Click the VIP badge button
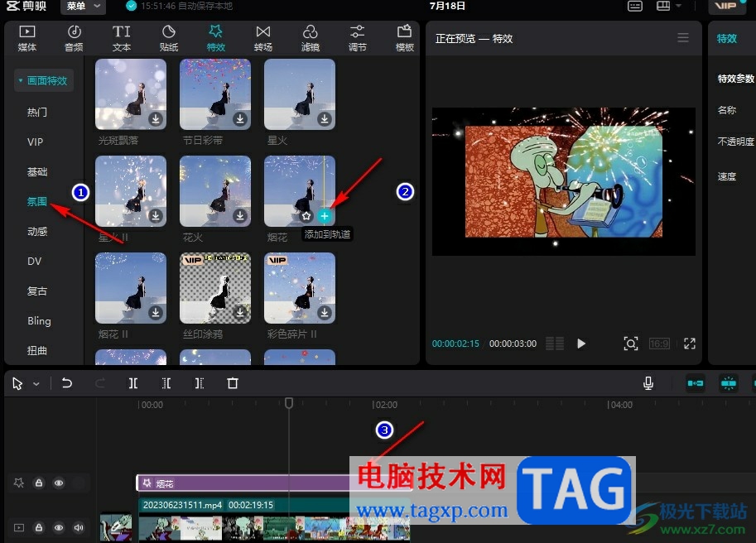 tap(725, 7)
